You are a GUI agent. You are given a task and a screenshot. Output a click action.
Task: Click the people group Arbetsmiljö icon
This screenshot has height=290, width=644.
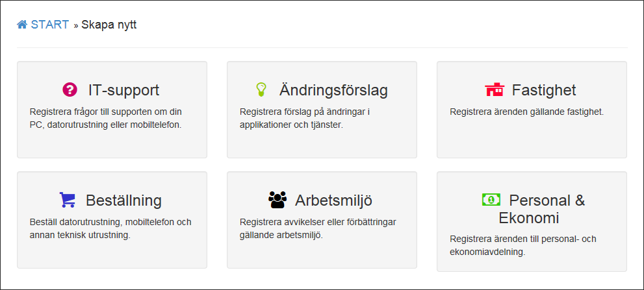277,199
